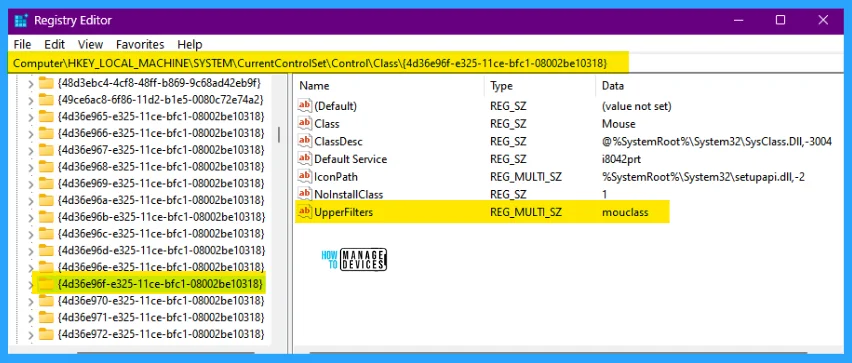The width and height of the screenshot is (852, 363).
Task: Click REG_MULTI_SZ type in UpperFilters row
Action: [x=525, y=212]
